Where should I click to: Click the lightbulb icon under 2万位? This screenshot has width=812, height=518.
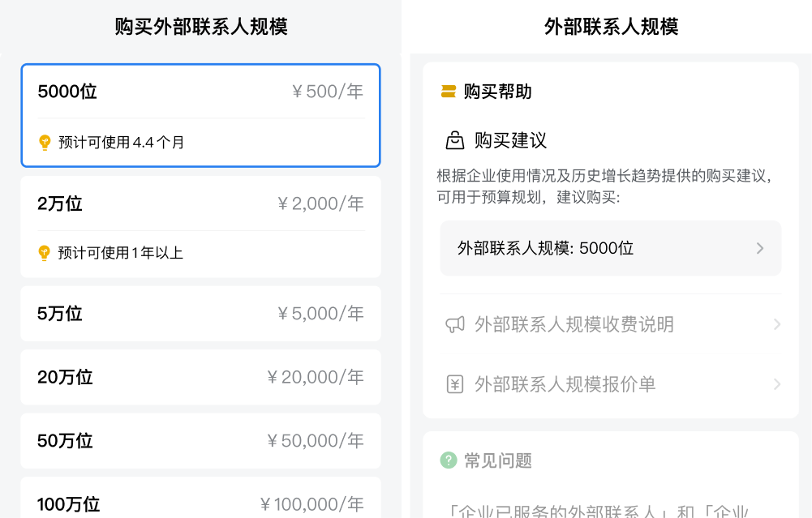(x=45, y=253)
